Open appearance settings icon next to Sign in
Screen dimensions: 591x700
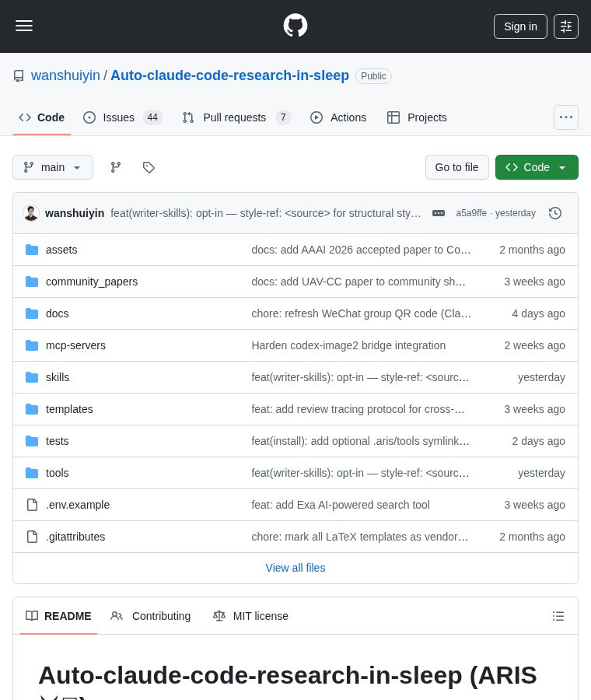click(566, 26)
